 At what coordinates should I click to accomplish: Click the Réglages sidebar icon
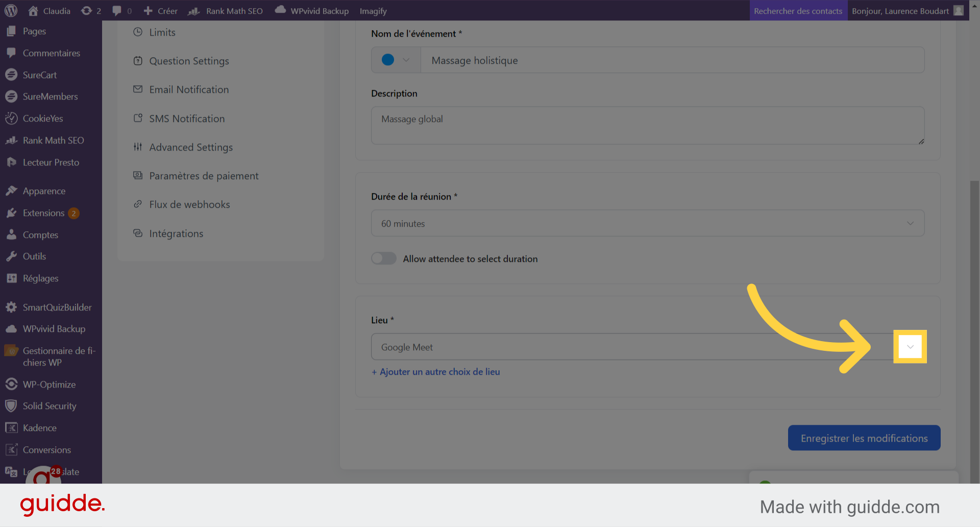(11, 278)
